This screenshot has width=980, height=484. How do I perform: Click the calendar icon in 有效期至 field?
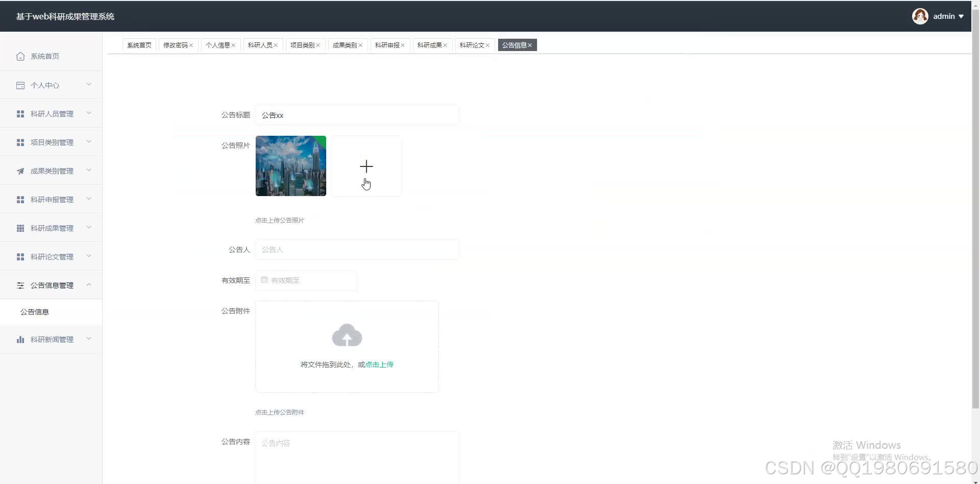point(264,280)
